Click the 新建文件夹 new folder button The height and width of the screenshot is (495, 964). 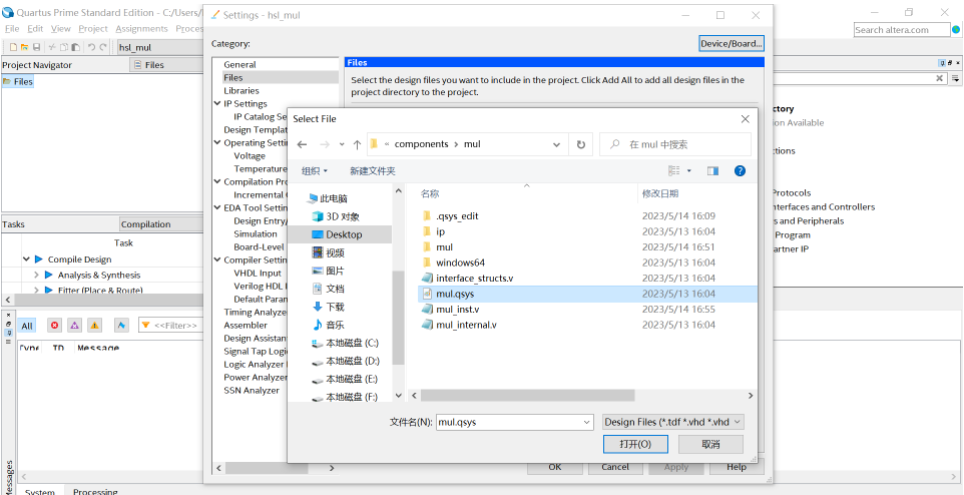tap(373, 171)
